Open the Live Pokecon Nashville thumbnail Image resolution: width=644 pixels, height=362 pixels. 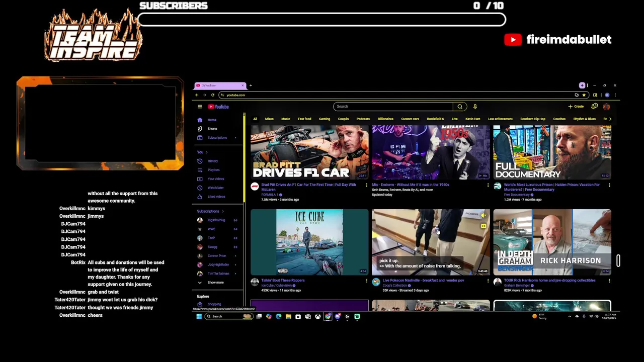[431, 242]
